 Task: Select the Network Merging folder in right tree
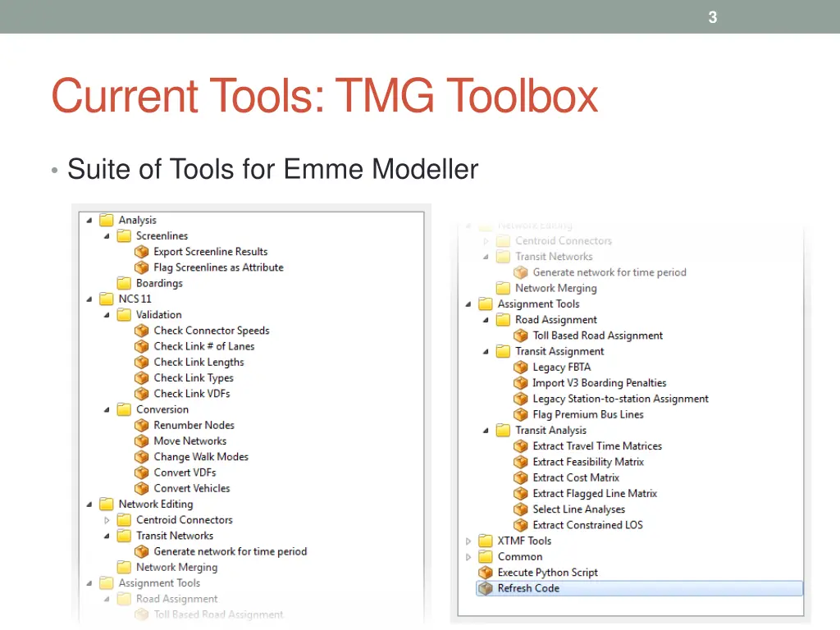pos(546,288)
